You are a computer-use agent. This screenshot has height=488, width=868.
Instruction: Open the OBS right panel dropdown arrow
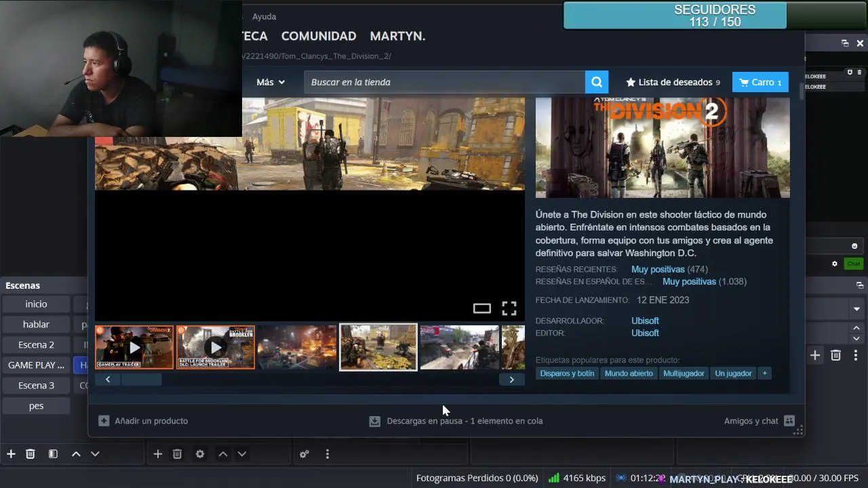coord(856,309)
